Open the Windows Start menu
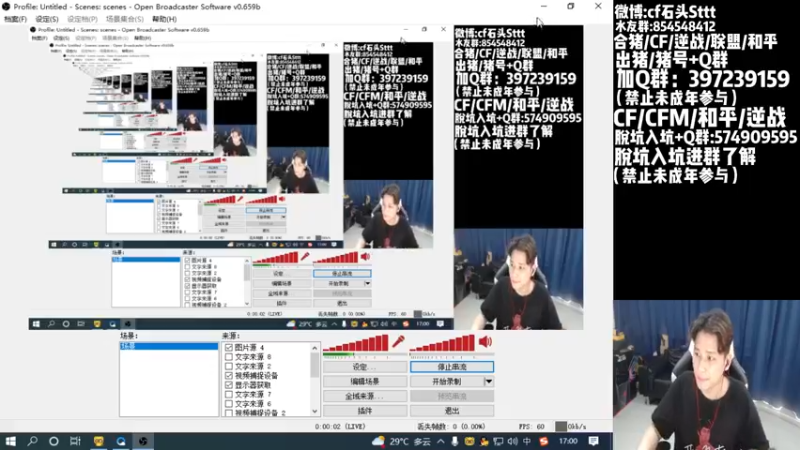The height and width of the screenshot is (450, 800). coord(10,441)
